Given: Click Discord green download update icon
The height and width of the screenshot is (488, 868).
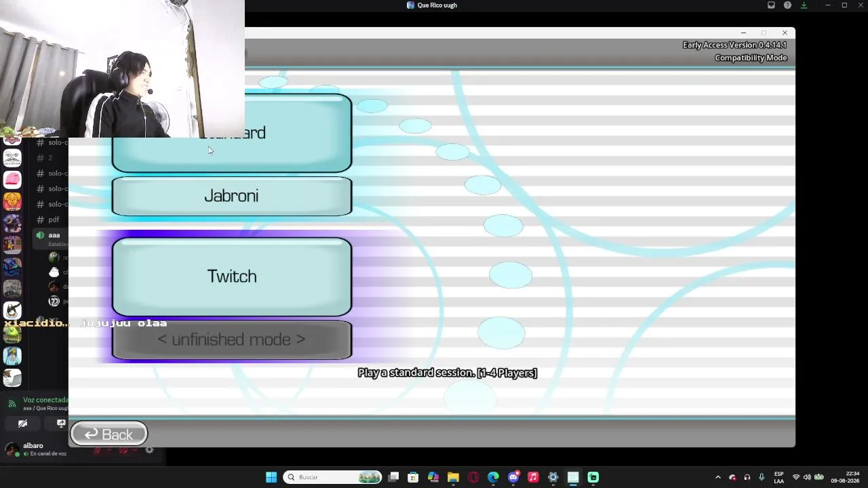Looking at the screenshot, I should 804,5.
